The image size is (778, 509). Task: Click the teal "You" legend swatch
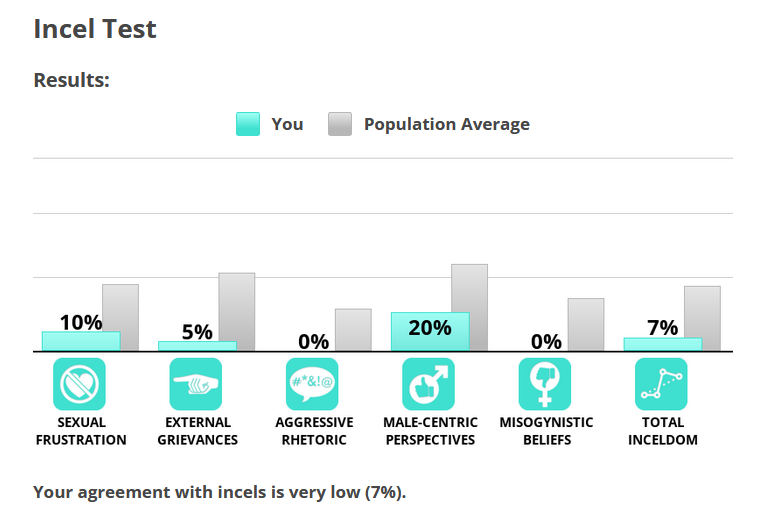[248, 124]
